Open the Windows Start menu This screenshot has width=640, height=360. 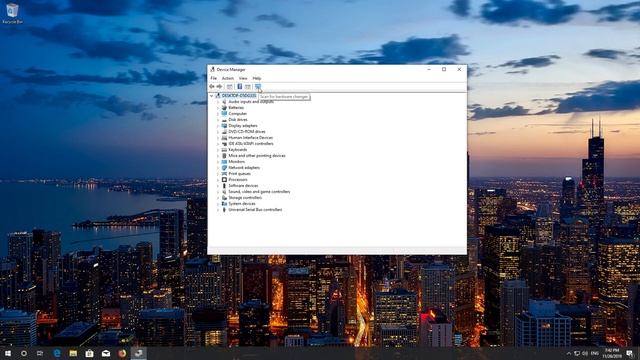point(8,353)
